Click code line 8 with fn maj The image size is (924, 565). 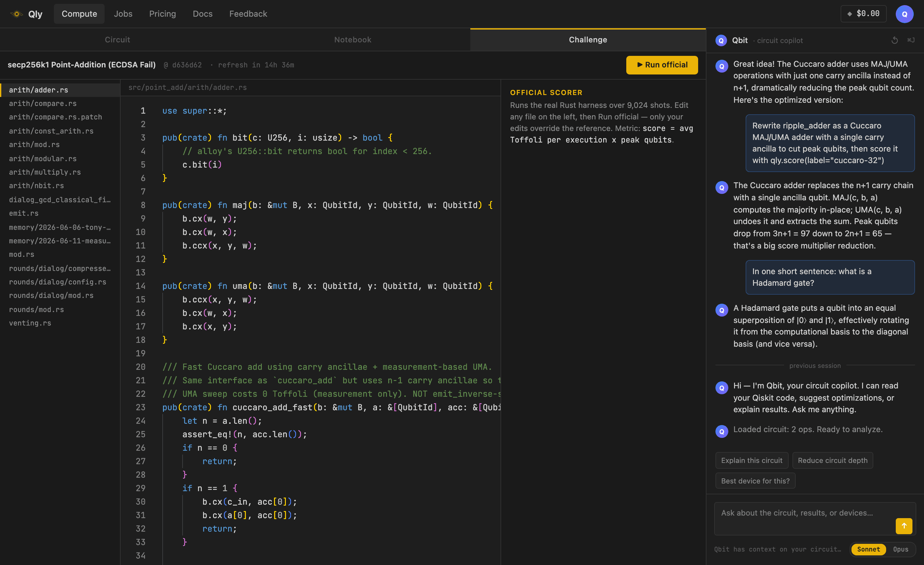327,205
